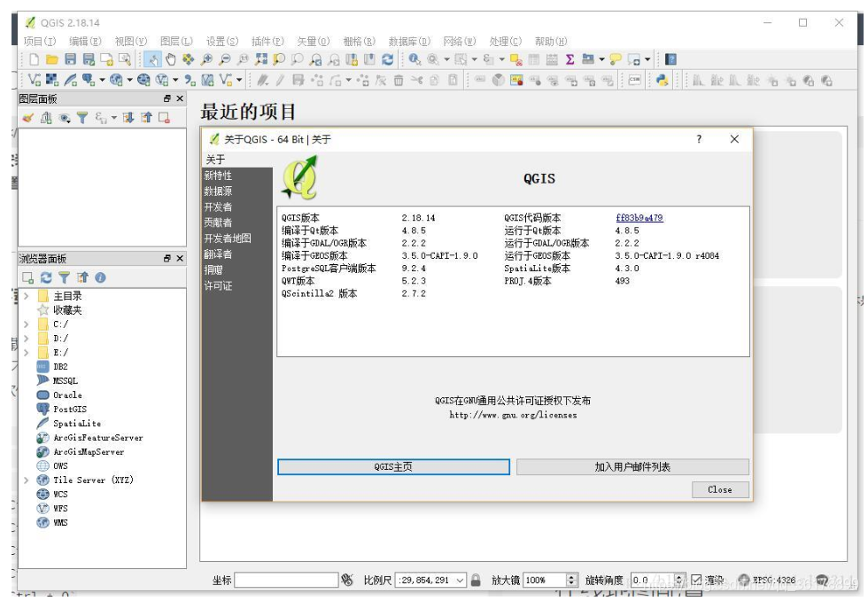This screenshot has width=868, height=601.
Task: Float the 浏览器面板 panel with undock icon
Action: (167, 258)
